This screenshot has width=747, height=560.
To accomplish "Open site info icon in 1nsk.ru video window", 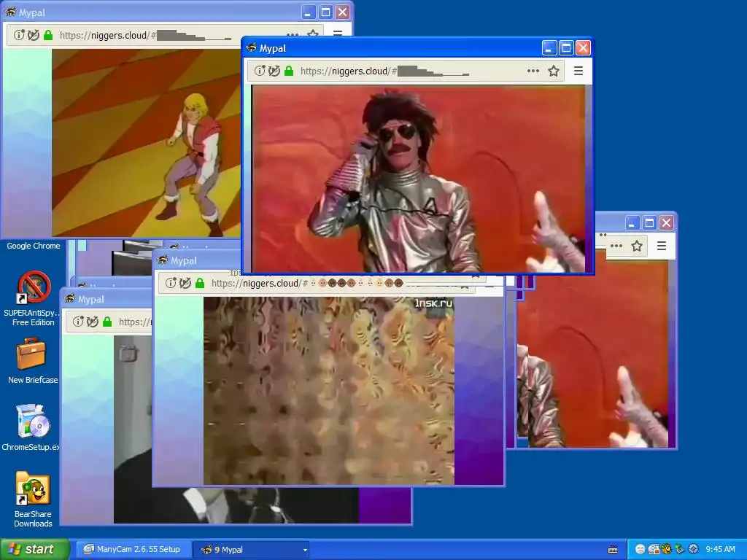I will coord(171,283).
